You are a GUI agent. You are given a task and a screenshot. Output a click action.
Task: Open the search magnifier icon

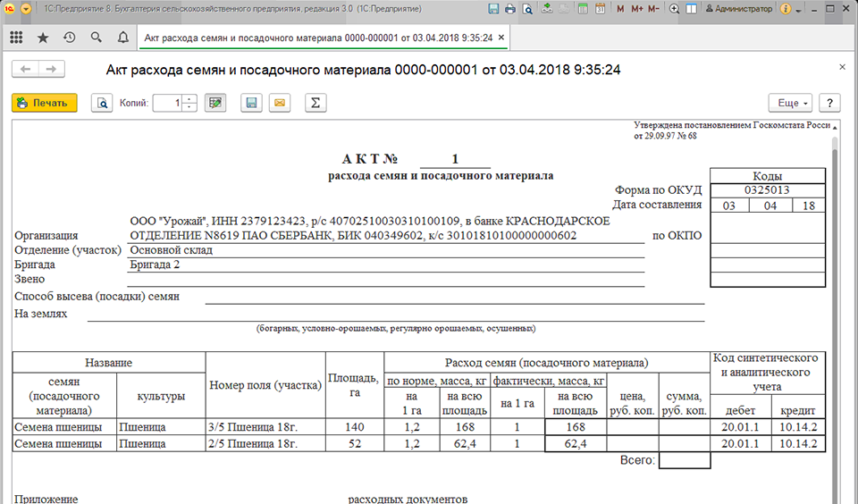(97, 38)
